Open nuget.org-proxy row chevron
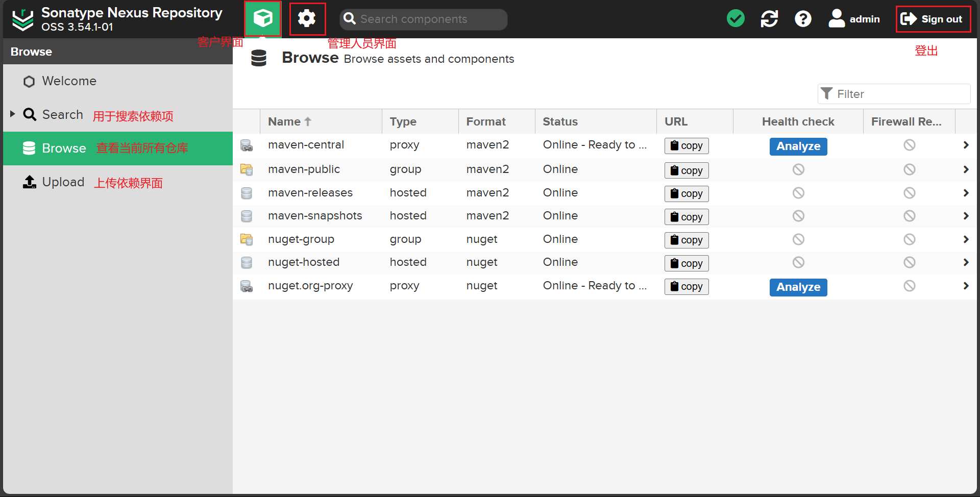Screen dimensions: 980x497 pyautogui.click(x=966, y=286)
